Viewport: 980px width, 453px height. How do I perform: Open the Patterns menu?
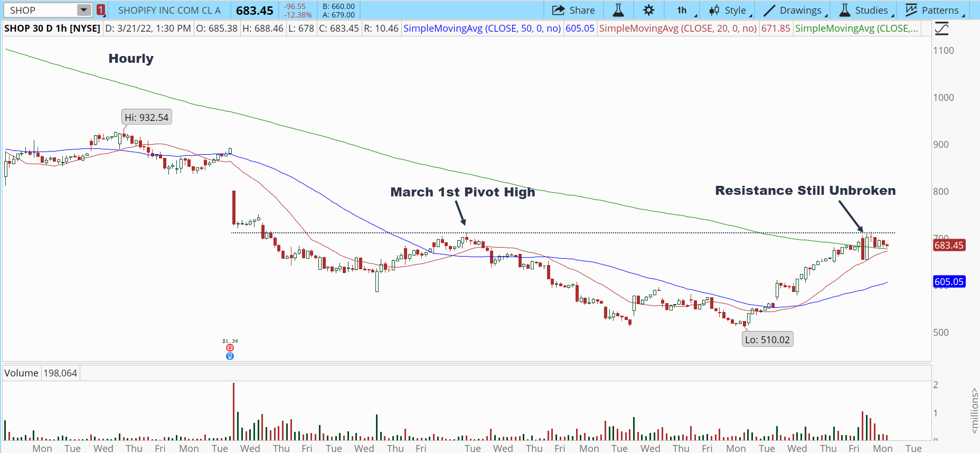click(x=934, y=10)
